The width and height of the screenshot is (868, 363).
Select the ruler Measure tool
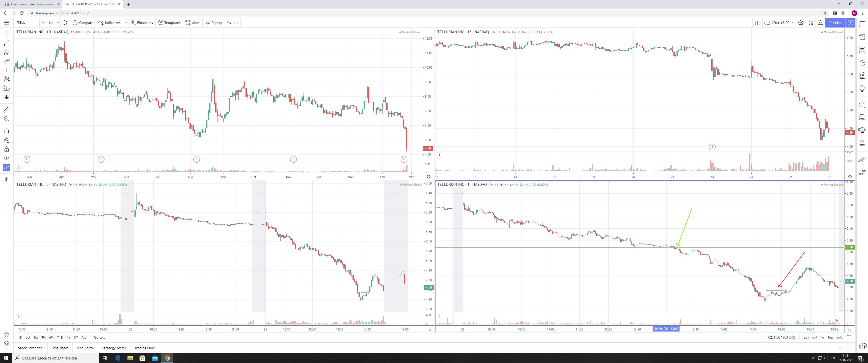tap(6, 110)
